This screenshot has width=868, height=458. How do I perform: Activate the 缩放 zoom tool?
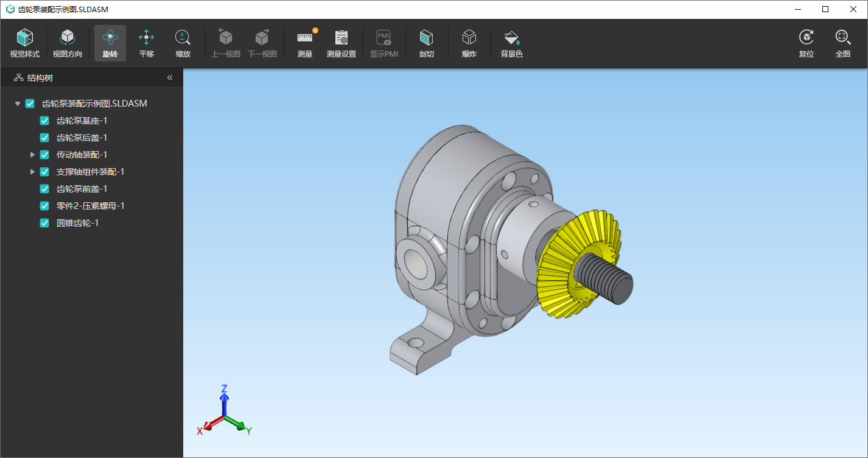[183, 43]
